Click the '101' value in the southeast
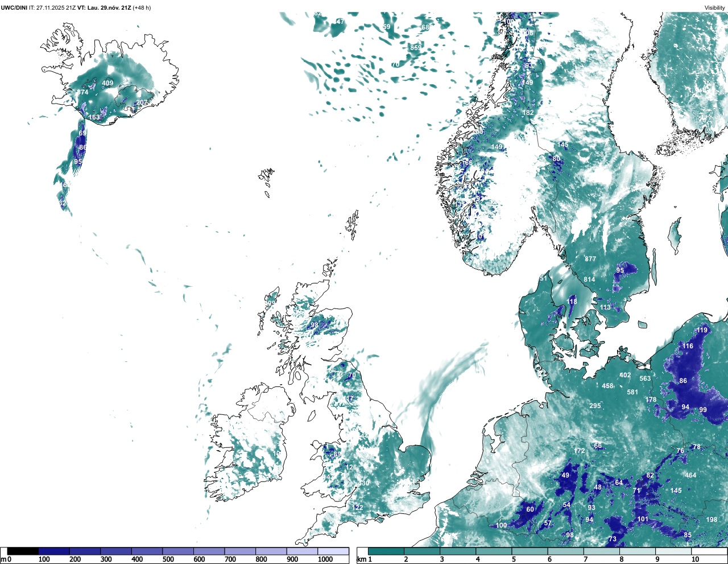 click(x=643, y=519)
